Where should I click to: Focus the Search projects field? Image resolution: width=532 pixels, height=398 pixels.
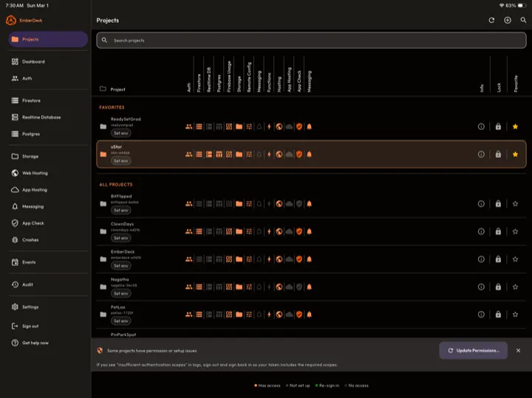click(x=311, y=41)
